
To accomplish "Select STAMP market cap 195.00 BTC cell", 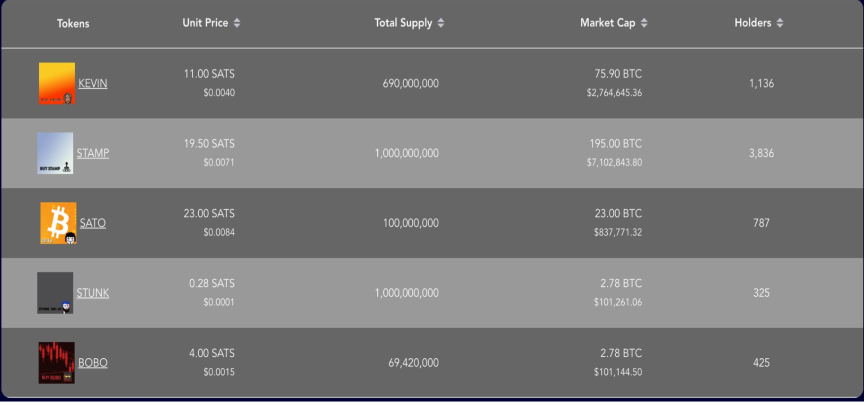I will tap(615, 144).
